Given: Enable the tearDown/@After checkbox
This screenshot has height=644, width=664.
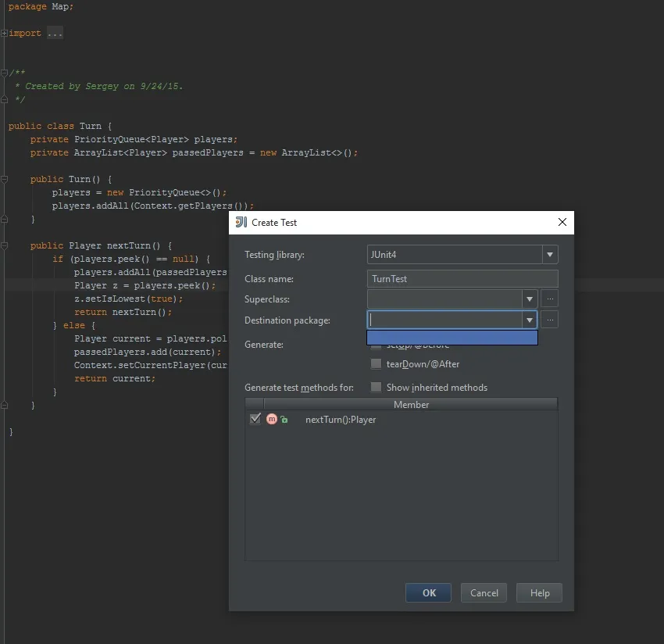Looking at the screenshot, I should [377, 364].
